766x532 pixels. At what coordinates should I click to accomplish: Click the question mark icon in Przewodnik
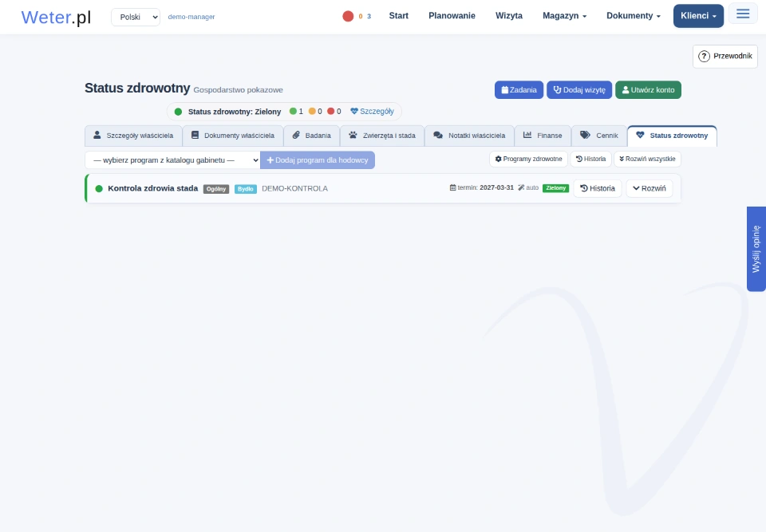(x=704, y=56)
